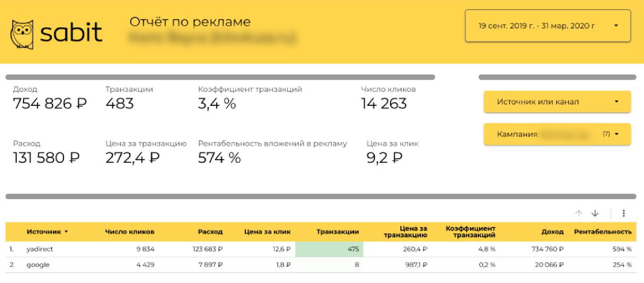Click the sort descending down arrow

595,213
